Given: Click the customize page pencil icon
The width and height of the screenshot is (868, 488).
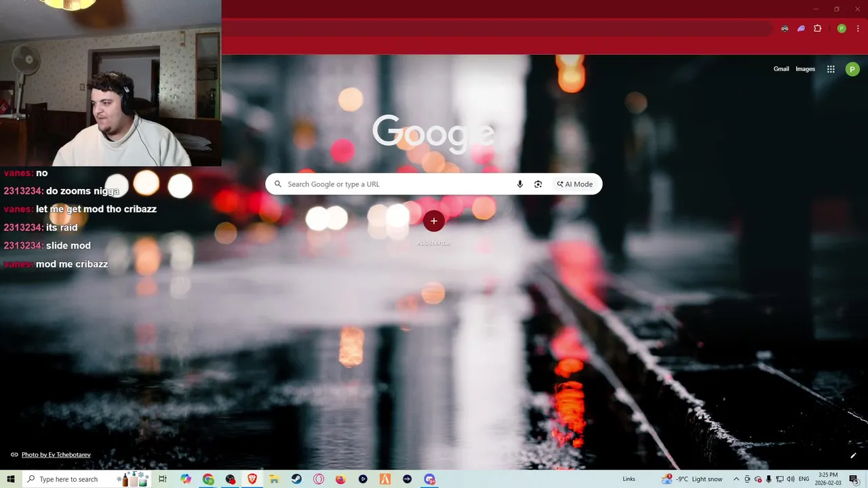Looking at the screenshot, I should (853, 455).
